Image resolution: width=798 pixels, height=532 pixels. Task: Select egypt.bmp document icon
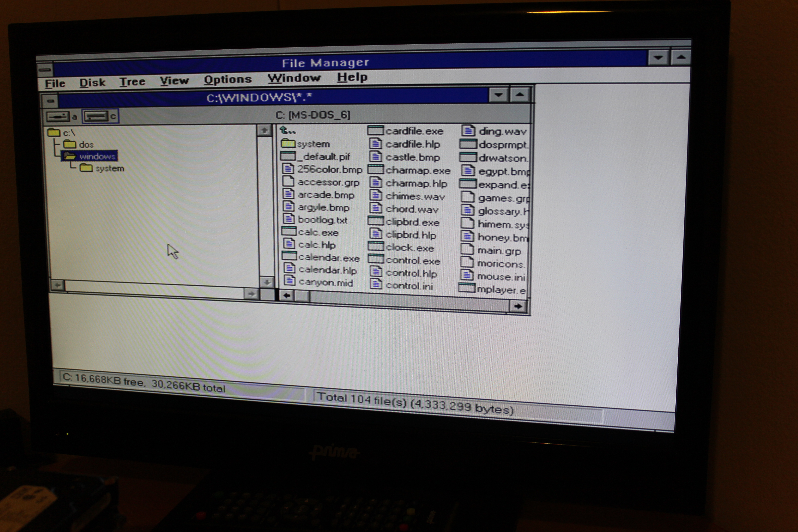pos(468,171)
